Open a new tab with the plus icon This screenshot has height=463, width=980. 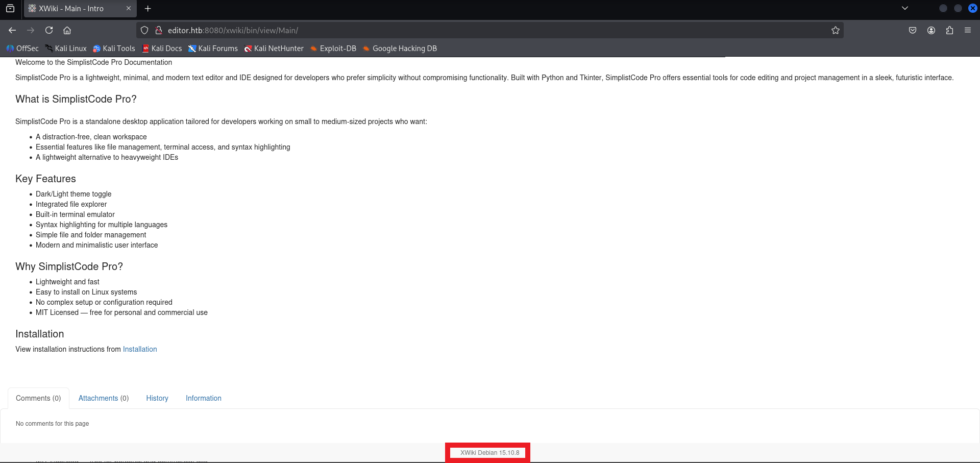[x=148, y=8]
